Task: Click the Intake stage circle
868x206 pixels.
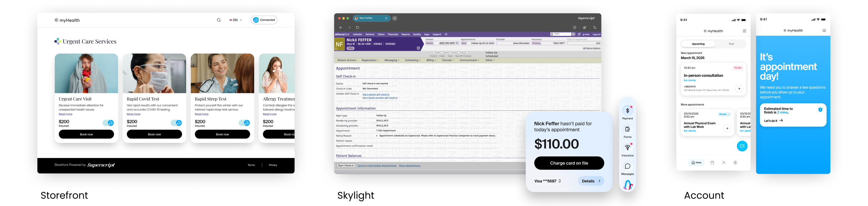Action: click(442, 53)
